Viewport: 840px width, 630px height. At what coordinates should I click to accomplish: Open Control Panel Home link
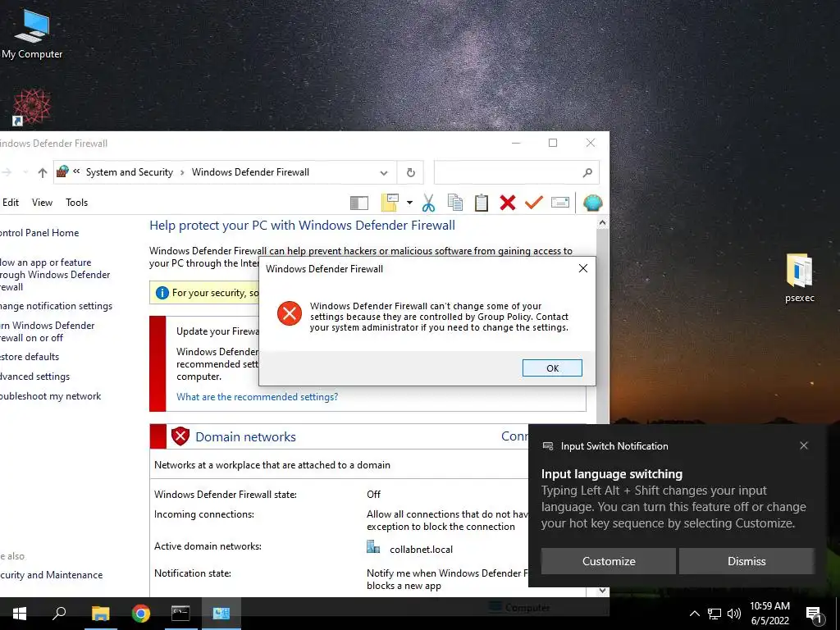click(39, 233)
